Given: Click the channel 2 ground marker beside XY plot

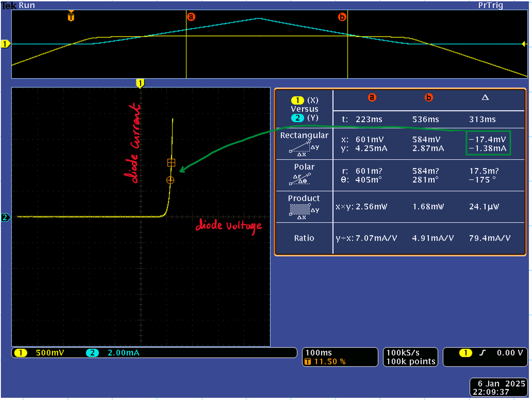Looking at the screenshot, I should [x=5, y=217].
